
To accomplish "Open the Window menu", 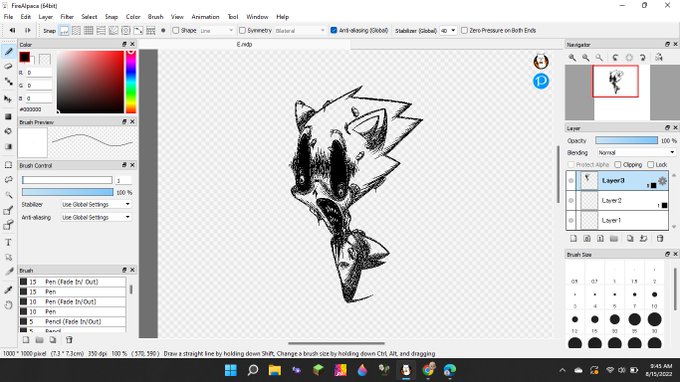I will click(x=257, y=16).
